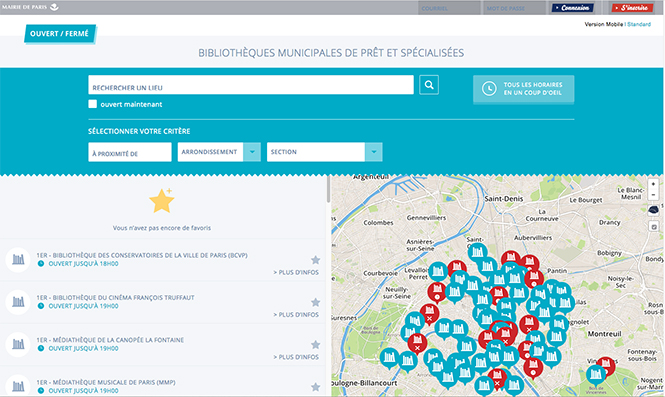Click the OUVERT / FERMÉ tab
This screenshot has width=665, height=397.
click(60, 34)
